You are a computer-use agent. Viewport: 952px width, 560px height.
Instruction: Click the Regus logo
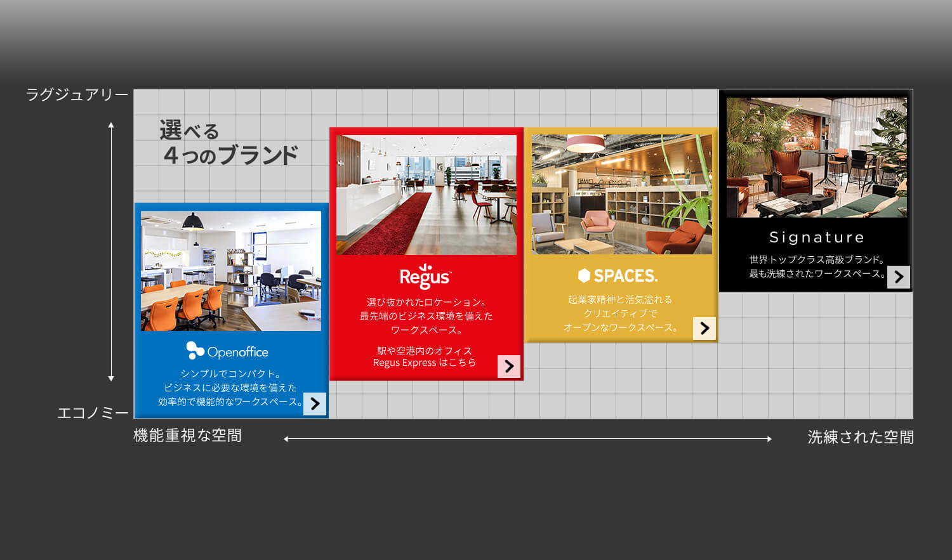425,277
